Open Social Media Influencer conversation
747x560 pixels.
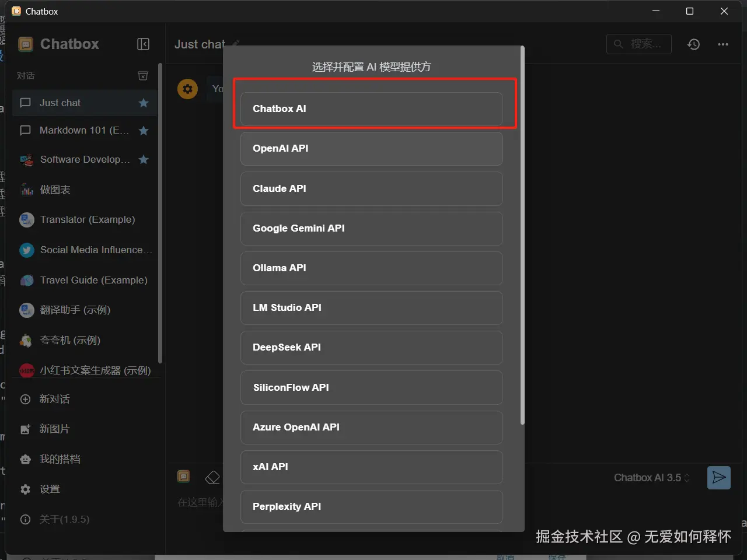coord(85,250)
